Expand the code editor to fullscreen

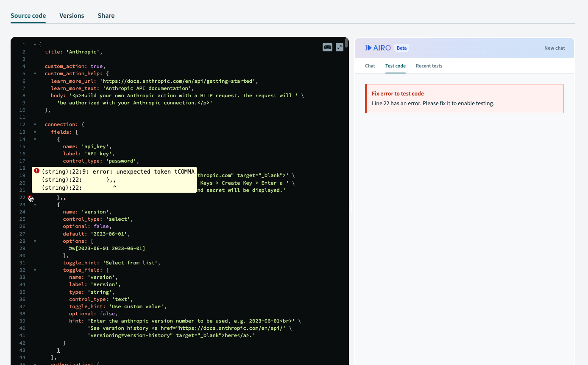340,48
